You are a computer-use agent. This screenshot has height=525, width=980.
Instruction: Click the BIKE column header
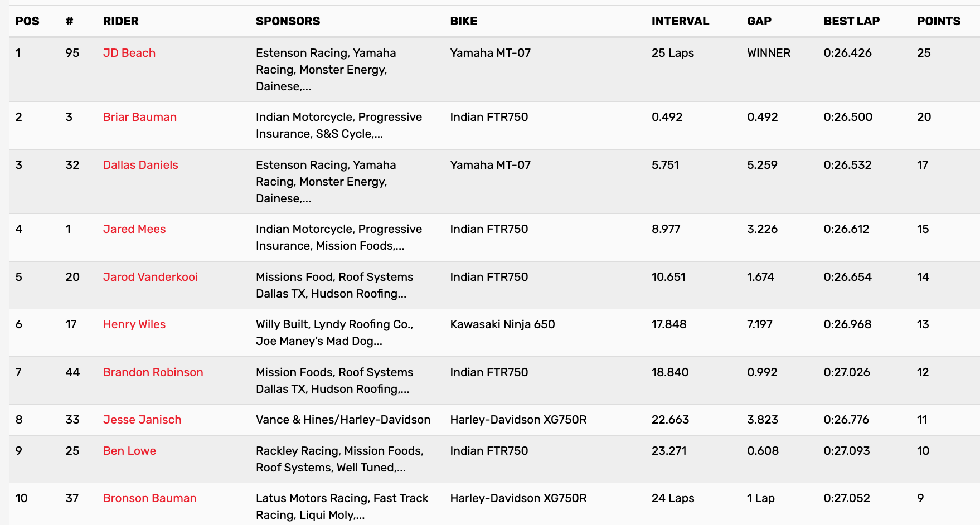click(464, 21)
